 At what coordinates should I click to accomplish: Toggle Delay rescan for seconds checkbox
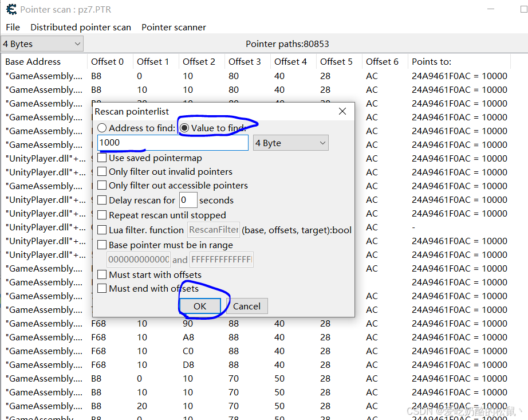pyautogui.click(x=102, y=200)
